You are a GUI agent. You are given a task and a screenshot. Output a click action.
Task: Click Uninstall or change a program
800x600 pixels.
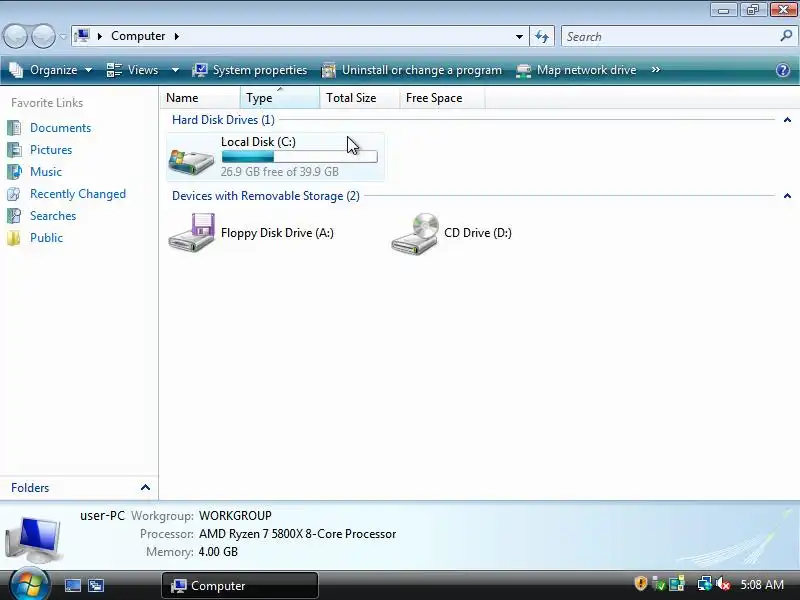(x=412, y=70)
